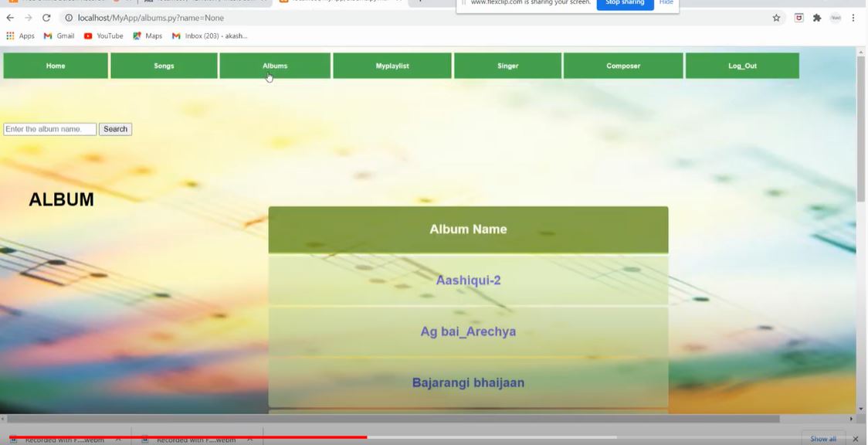
Task: Click Stop sharing button
Action: pyautogui.click(x=624, y=2)
